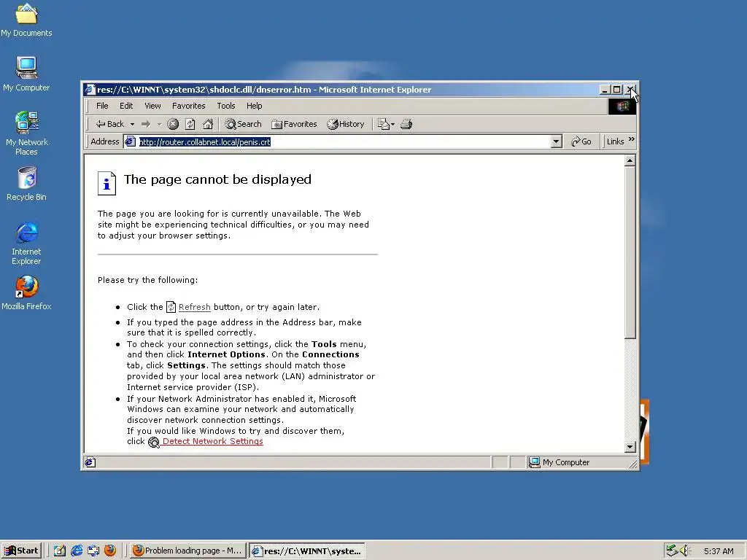Click the 5:37 AM clock
747x560 pixels.
pos(719,551)
